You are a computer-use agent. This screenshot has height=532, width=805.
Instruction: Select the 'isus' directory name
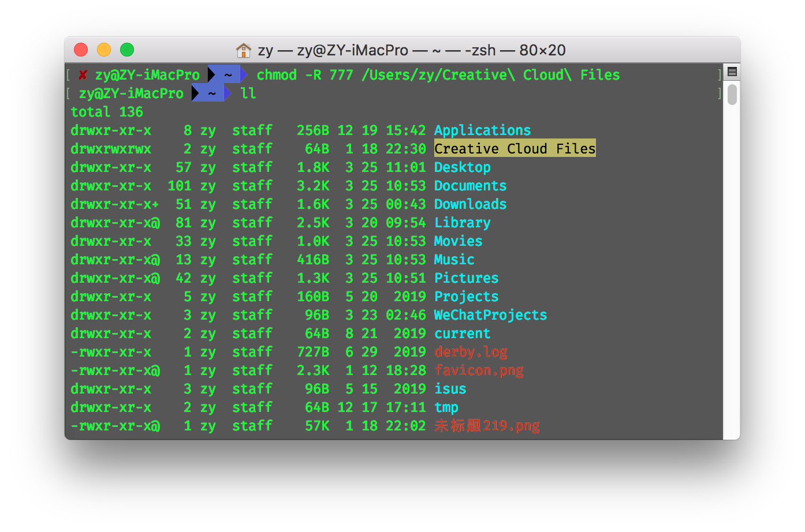(450, 389)
